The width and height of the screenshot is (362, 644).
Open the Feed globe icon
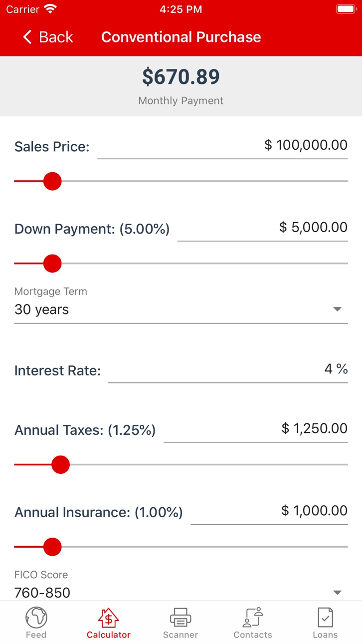click(x=36, y=618)
